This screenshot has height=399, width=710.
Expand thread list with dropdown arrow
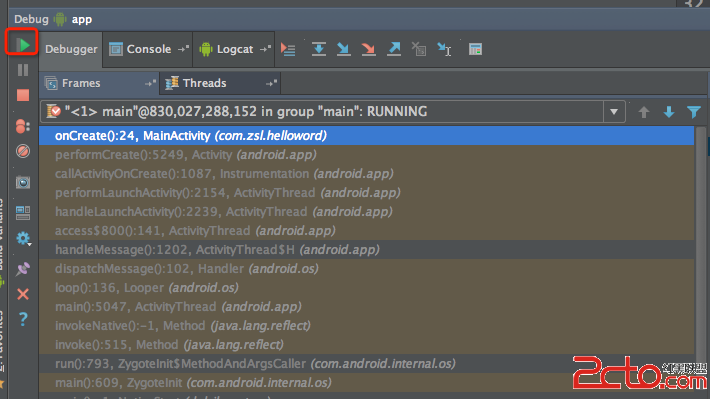point(614,112)
